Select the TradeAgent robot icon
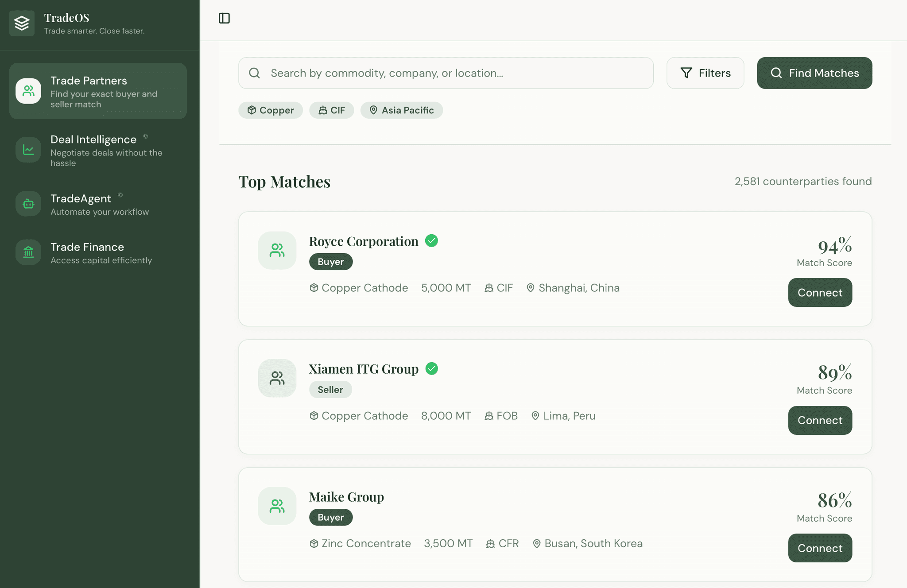This screenshot has width=907, height=588. click(x=28, y=204)
